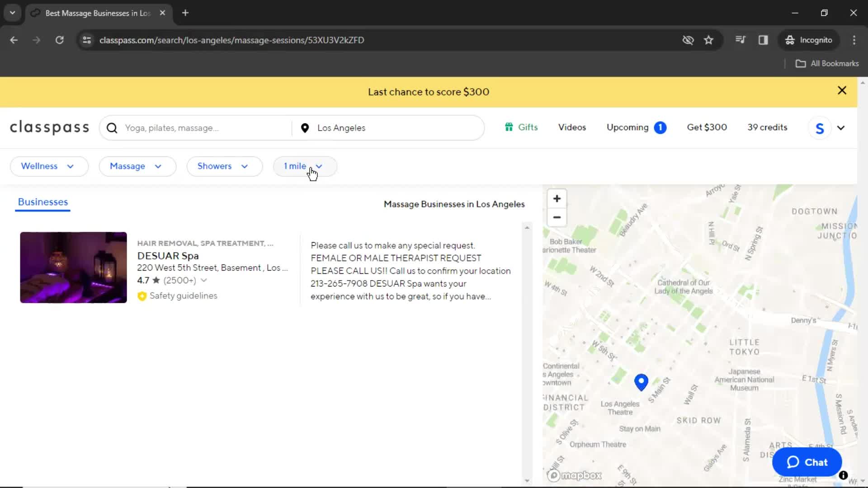This screenshot has width=868, height=488.
Task: Click the 4.7 star rating
Action: (149, 281)
